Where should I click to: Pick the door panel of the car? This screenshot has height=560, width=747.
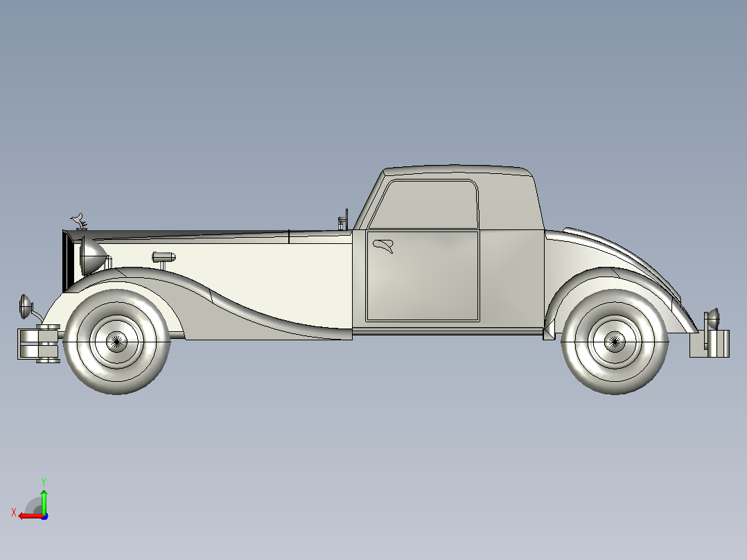click(x=422, y=276)
